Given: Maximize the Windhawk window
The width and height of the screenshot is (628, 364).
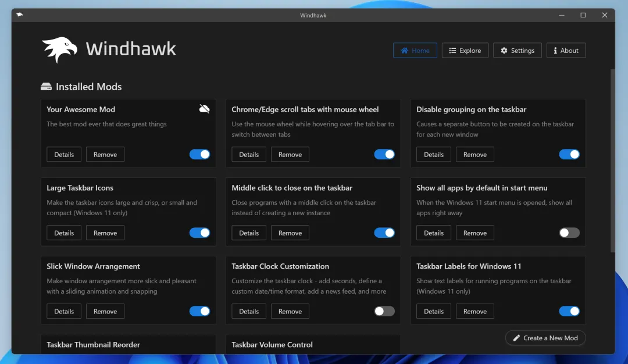Looking at the screenshot, I should [x=583, y=15].
